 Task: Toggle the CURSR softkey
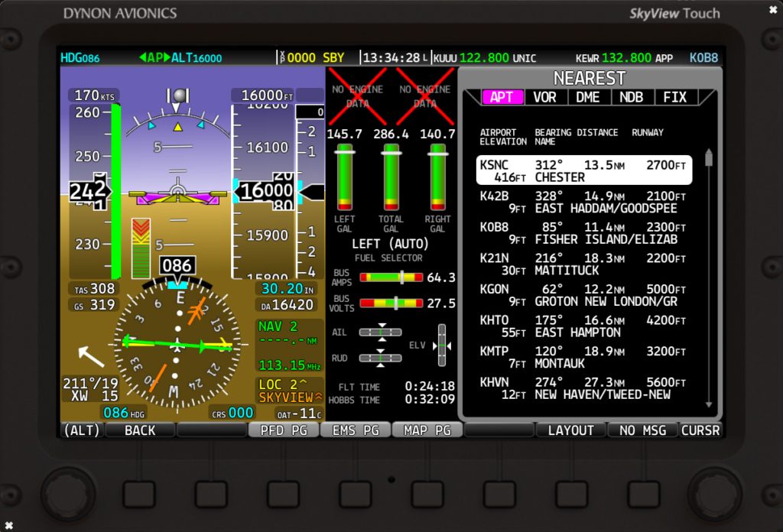pyautogui.click(x=700, y=430)
